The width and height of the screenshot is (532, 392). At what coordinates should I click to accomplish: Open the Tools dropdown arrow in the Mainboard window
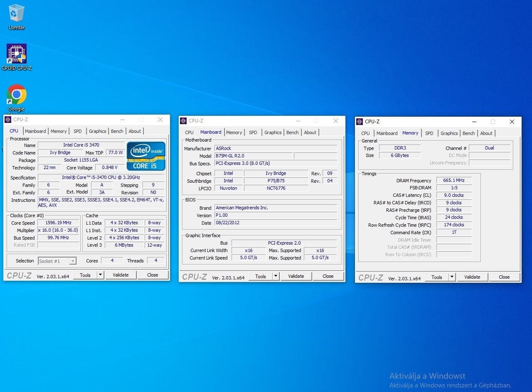pyautogui.click(x=276, y=276)
